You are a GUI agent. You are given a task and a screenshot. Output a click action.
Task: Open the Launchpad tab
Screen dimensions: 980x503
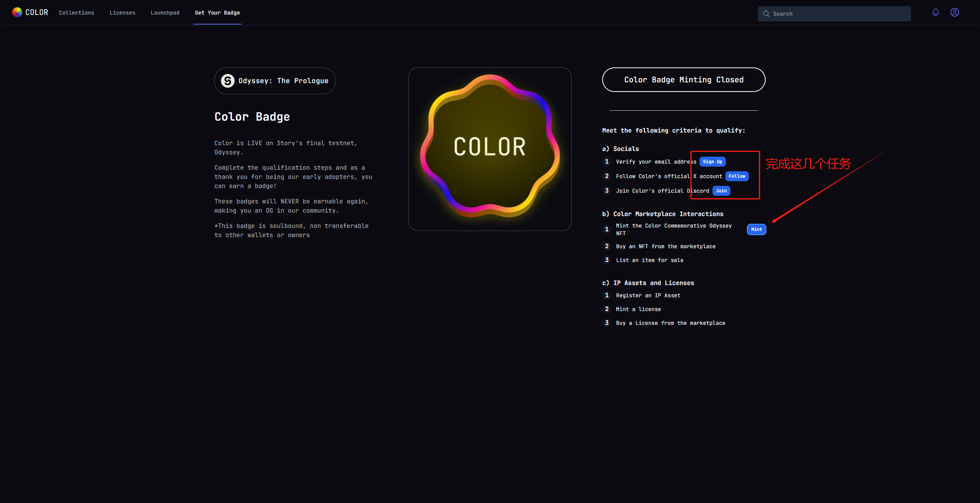[165, 13]
